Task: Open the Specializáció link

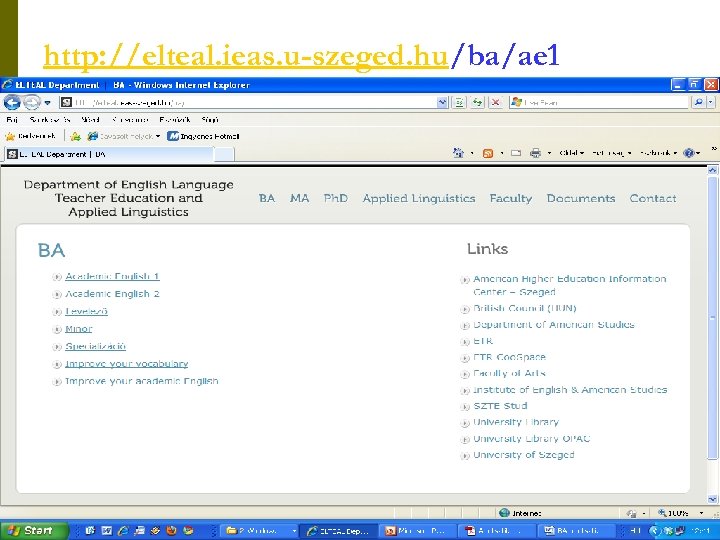Action: coord(96,346)
